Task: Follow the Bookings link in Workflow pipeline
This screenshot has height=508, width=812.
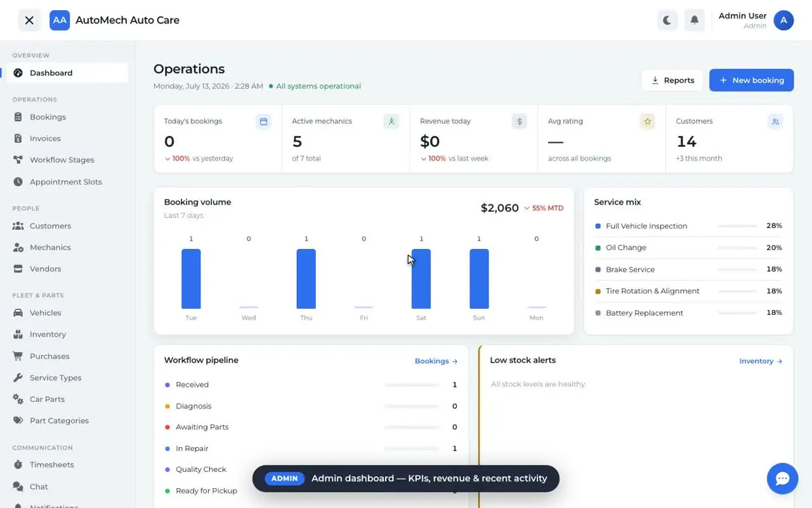Action: coord(436,361)
